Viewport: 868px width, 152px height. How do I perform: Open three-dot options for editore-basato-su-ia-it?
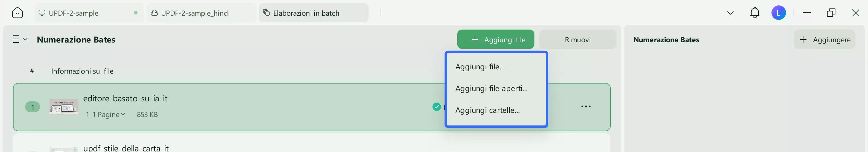click(586, 106)
